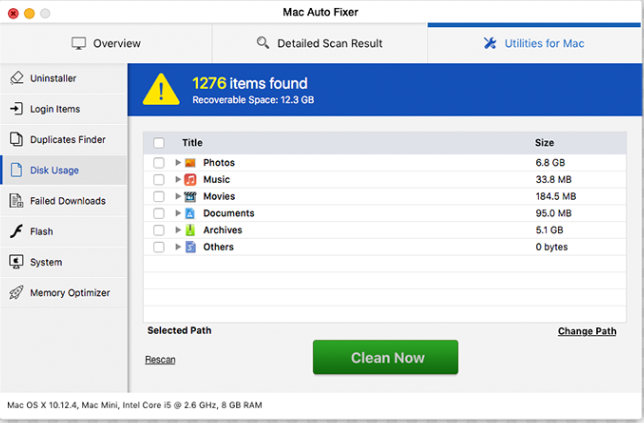The width and height of the screenshot is (644, 423).
Task: Expand the Movies disclosure triangle
Action: [178, 196]
